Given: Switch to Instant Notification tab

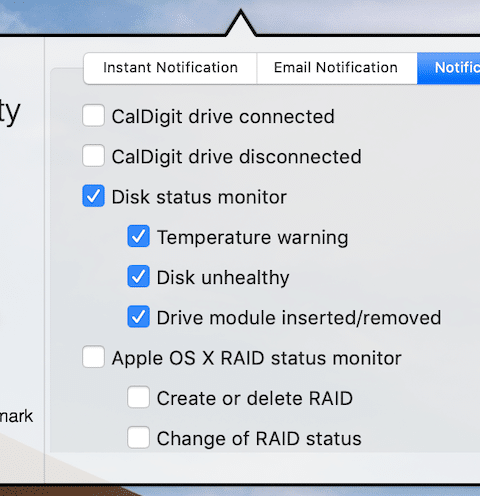Looking at the screenshot, I should tap(170, 68).
